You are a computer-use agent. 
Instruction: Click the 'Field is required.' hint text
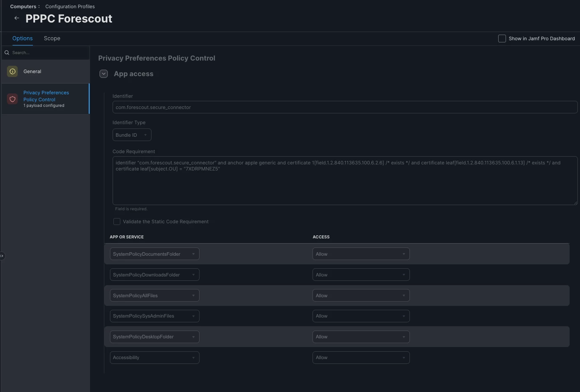tap(131, 209)
